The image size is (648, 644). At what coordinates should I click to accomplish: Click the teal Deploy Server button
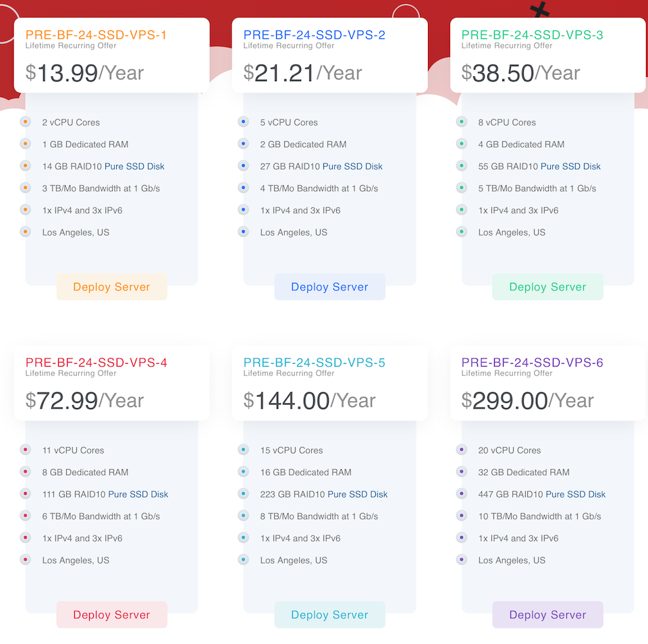point(330,615)
